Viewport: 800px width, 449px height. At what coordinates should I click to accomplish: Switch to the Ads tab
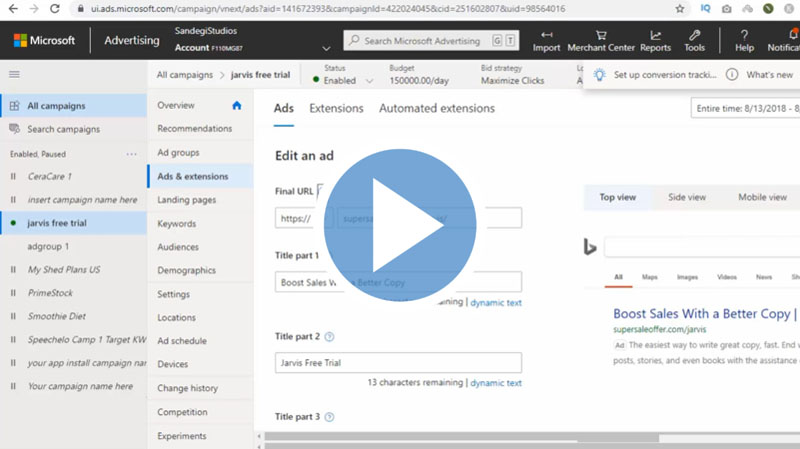click(x=284, y=108)
